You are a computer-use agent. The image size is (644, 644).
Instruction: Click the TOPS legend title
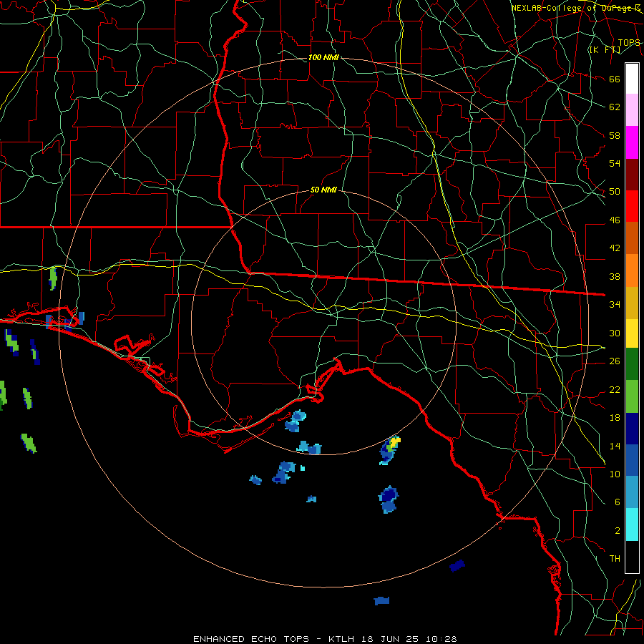point(629,43)
